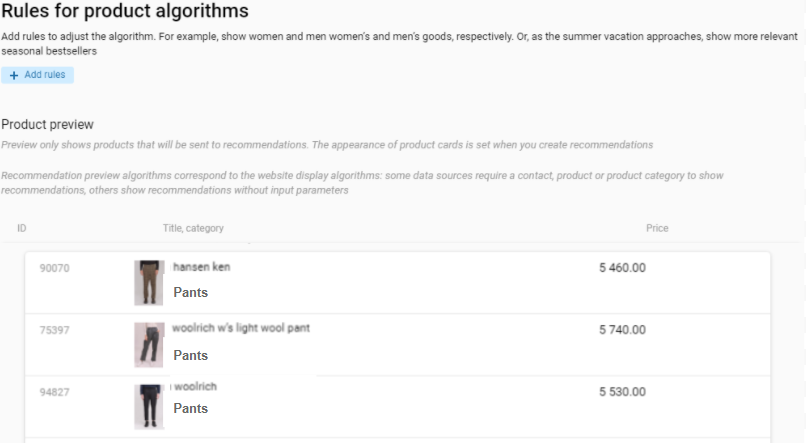Click product ID 94827
Image resolution: width=806 pixels, height=443 pixels.
point(54,393)
